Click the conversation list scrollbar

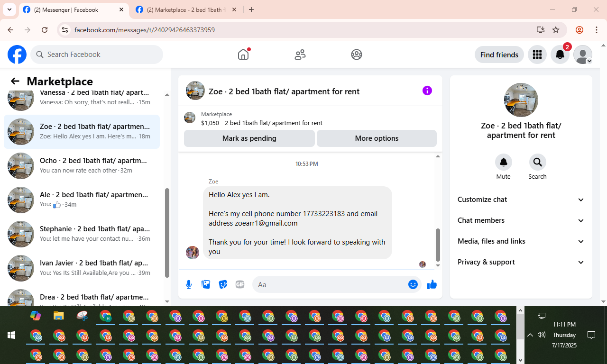click(167, 233)
